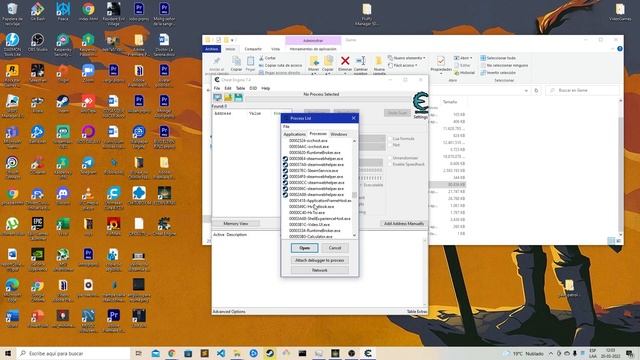This screenshot has height=360, width=640.
Task: Open the Windows Start button
Action: pyautogui.click(x=8, y=353)
